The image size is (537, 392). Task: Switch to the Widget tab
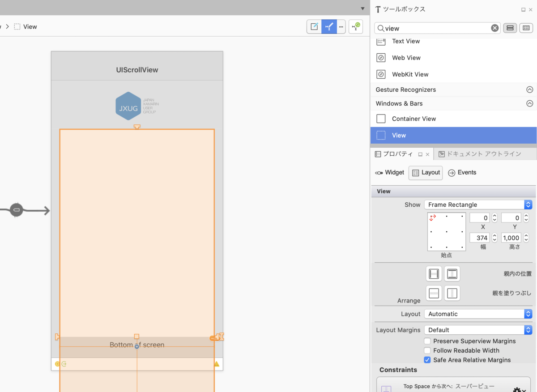pos(390,172)
